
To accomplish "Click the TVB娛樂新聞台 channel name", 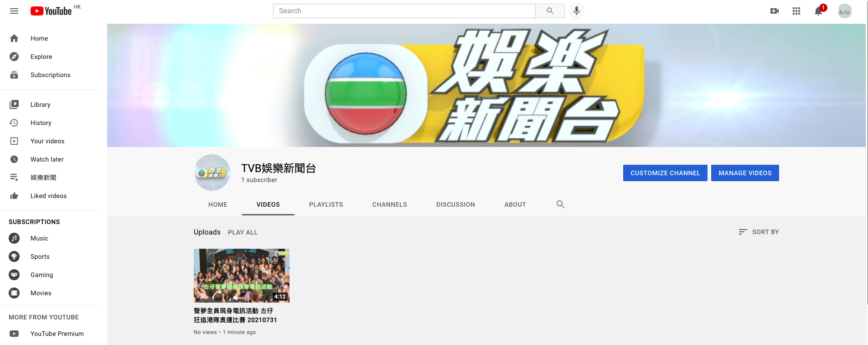I will click(279, 168).
